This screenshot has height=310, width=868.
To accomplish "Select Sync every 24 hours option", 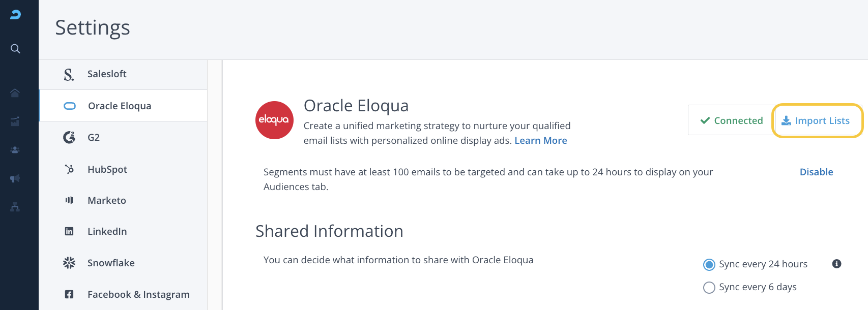I will point(709,264).
